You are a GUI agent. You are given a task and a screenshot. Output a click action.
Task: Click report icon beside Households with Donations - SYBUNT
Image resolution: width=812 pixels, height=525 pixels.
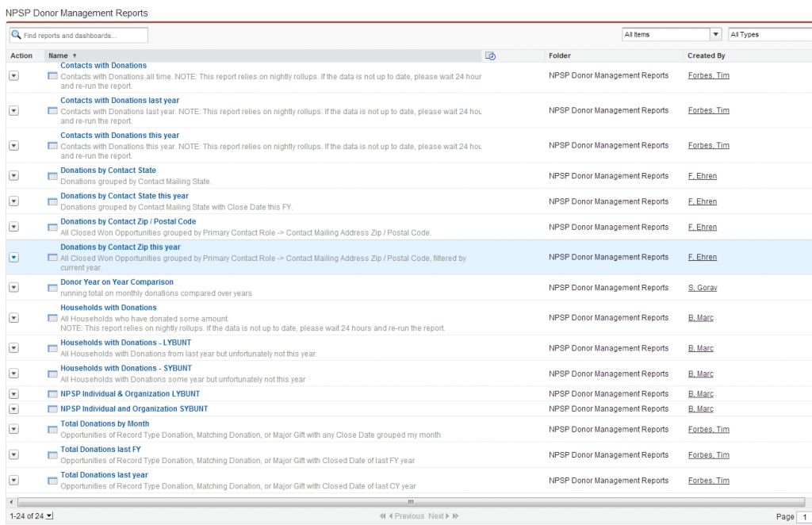coord(52,374)
